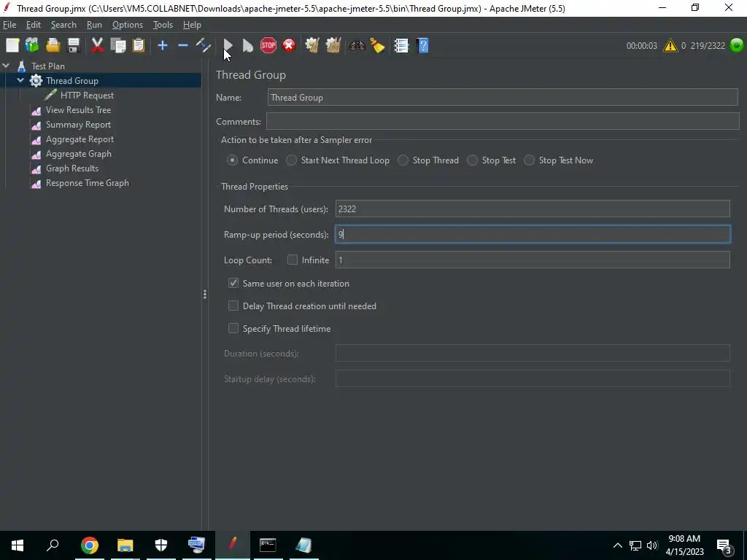Screen dimensions: 747x560
Task: Select Test Plan in the tree
Action: click(x=47, y=66)
